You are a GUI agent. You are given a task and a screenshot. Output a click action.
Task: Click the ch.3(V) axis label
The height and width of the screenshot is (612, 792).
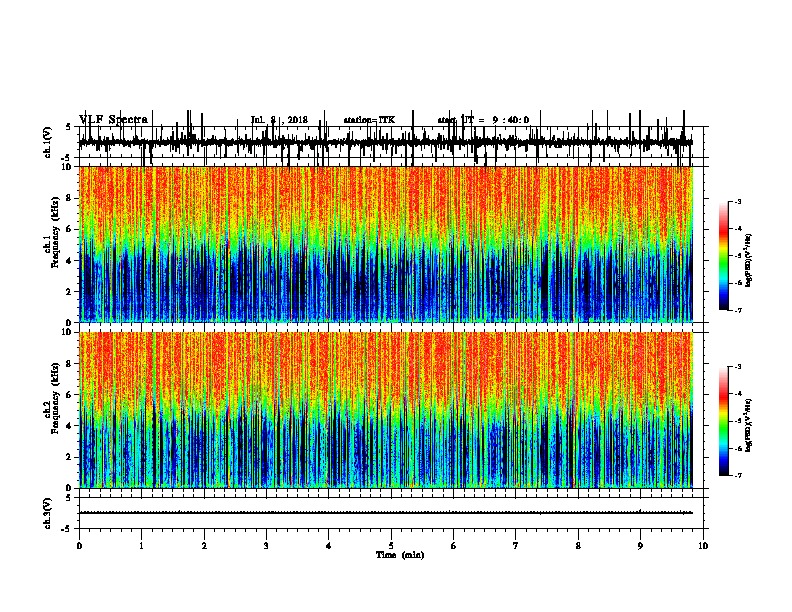(x=48, y=513)
